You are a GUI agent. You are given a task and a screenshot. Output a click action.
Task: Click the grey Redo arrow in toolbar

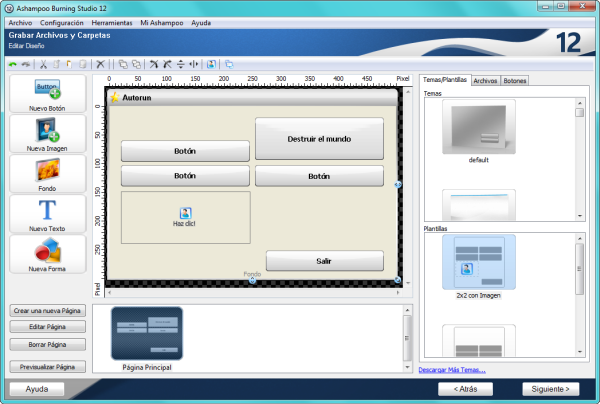click(x=26, y=64)
